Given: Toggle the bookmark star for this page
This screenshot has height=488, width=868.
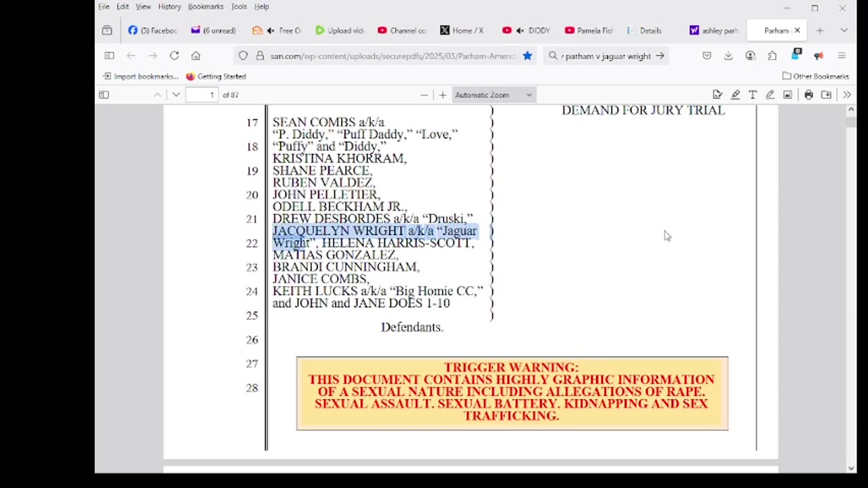Looking at the screenshot, I should (x=527, y=56).
